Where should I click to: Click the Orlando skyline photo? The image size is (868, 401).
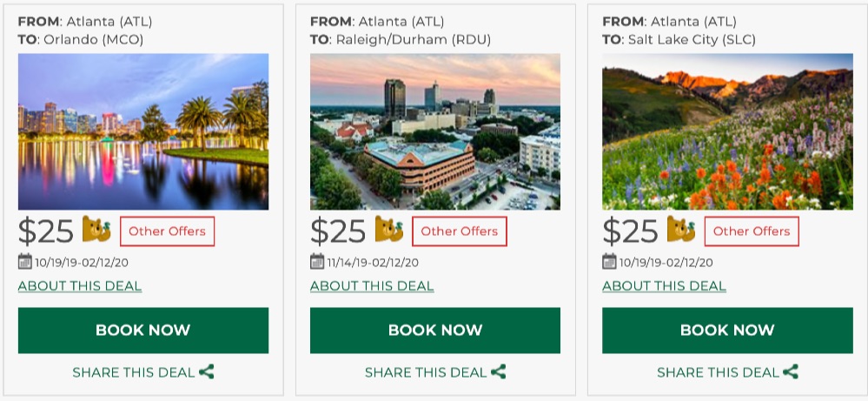click(143, 131)
